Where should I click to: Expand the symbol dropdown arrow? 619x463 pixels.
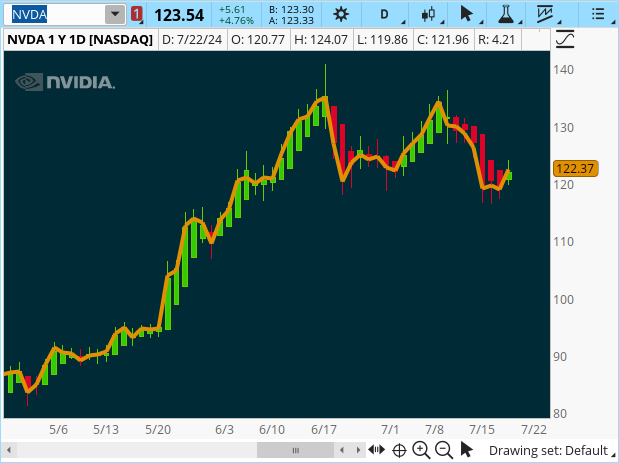[115, 15]
